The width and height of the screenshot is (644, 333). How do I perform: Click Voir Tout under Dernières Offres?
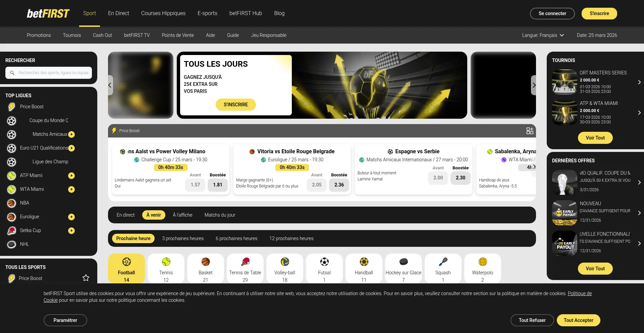point(595,269)
